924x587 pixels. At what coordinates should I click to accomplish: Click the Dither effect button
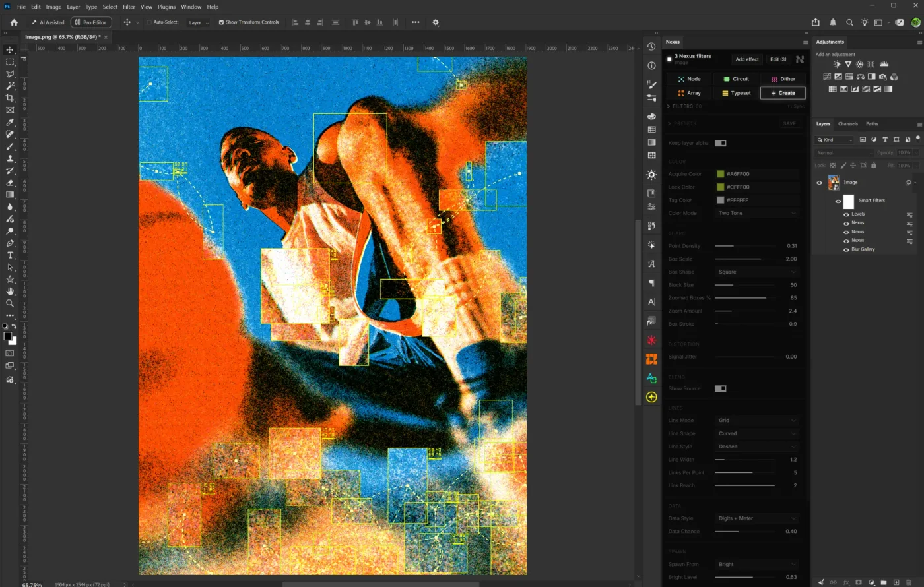click(x=783, y=79)
